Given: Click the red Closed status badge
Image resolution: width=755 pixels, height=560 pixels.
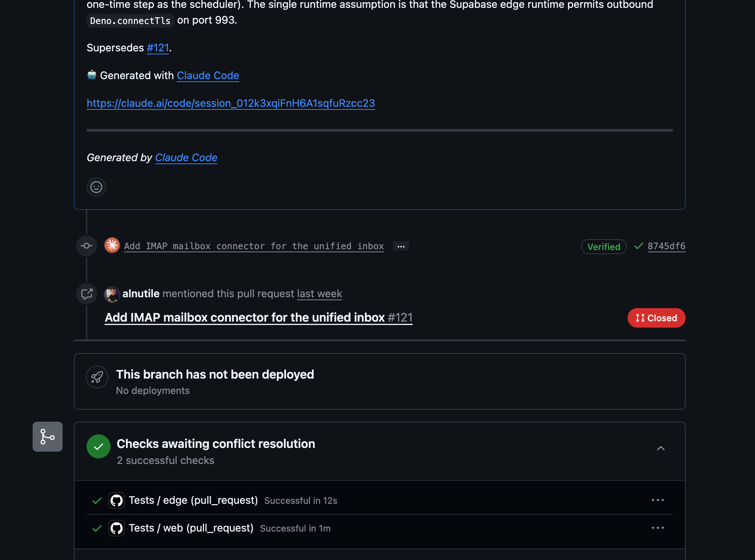Looking at the screenshot, I should [656, 318].
